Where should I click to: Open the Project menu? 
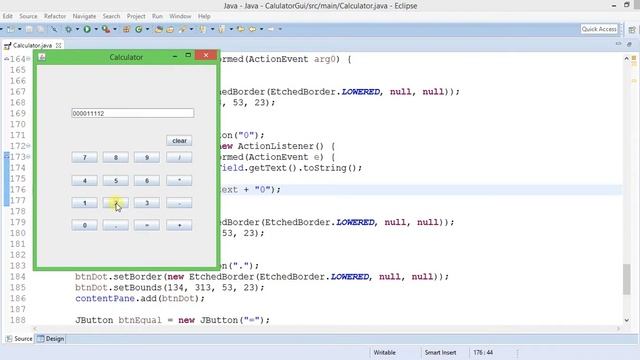click(136, 16)
